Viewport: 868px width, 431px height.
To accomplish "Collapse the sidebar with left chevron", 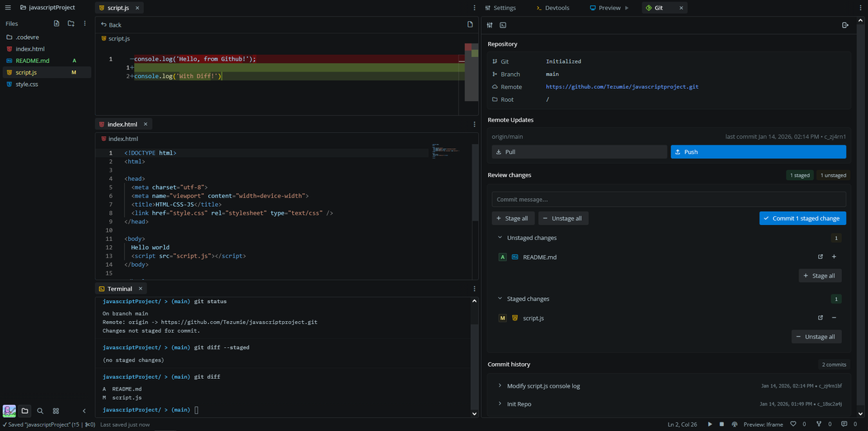I will [x=84, y=411].
